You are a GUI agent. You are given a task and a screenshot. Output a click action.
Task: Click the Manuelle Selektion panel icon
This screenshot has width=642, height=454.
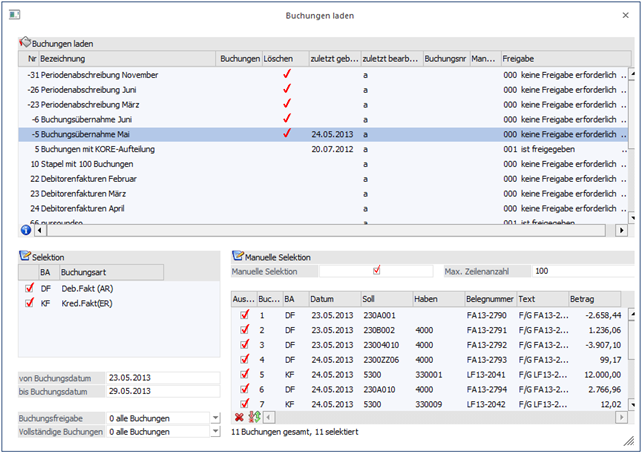238,257
